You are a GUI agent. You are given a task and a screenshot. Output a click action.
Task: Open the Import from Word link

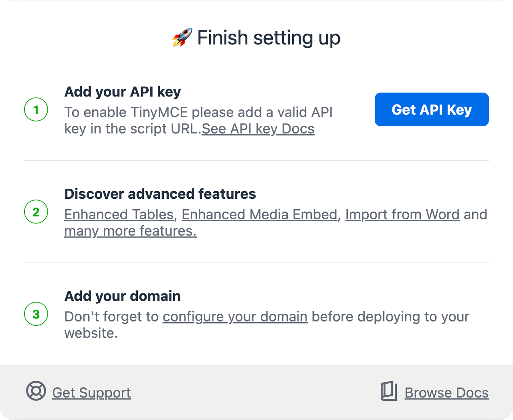[402, 214]
